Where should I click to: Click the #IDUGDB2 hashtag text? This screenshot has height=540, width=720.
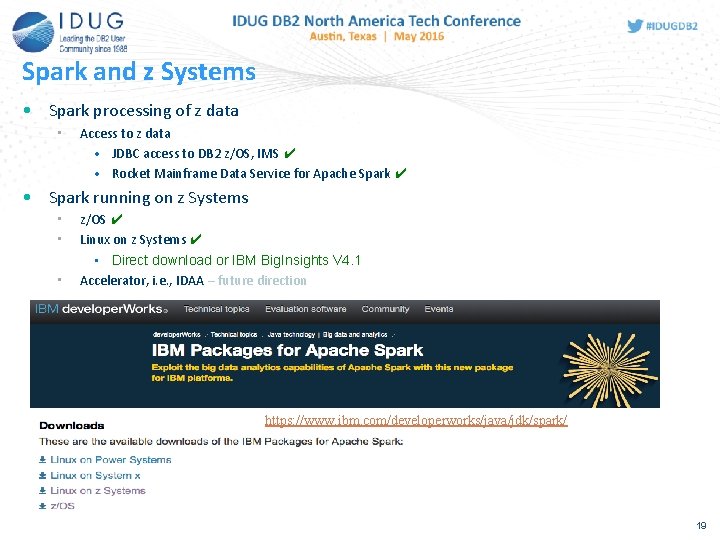pyautogui.click(x=672, y=26)
